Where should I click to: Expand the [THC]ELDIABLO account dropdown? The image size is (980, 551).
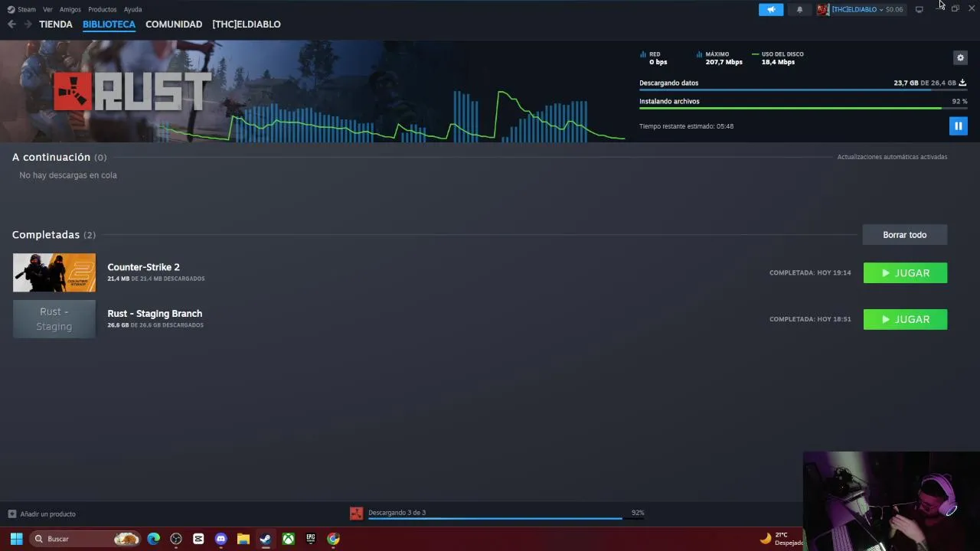pyautogui.click(x=880, y=9)
